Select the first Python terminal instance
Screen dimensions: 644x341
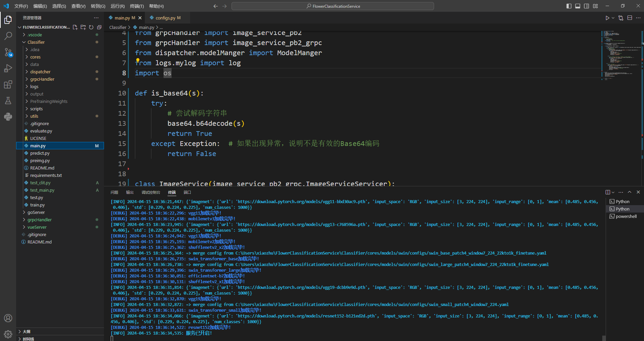[624, 201]
